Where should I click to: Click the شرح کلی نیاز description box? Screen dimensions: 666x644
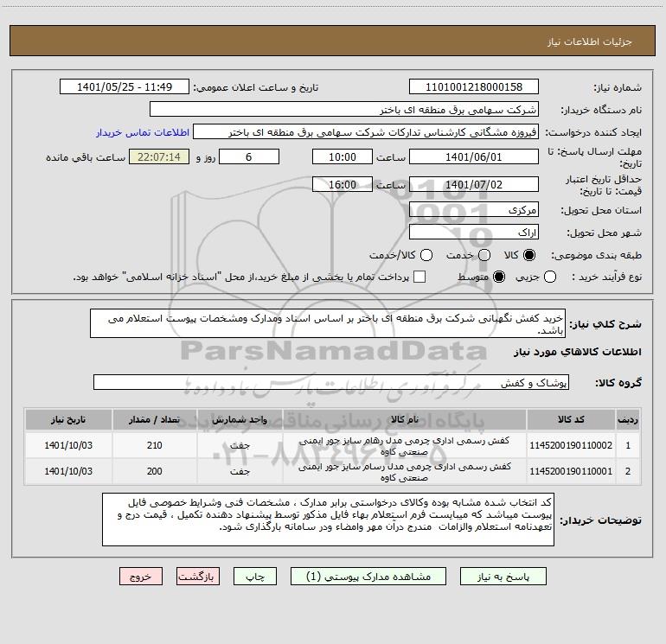[328, 324]
